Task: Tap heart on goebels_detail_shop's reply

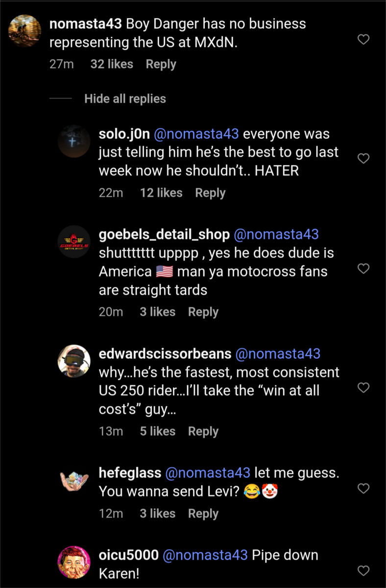Action: point(363,269)
